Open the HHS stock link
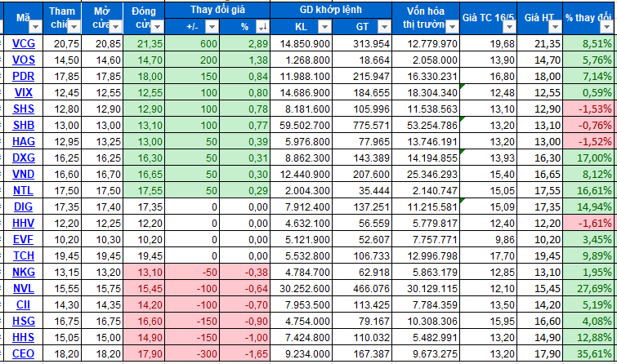Screen dimensions: 617x364 click(23, 337)
